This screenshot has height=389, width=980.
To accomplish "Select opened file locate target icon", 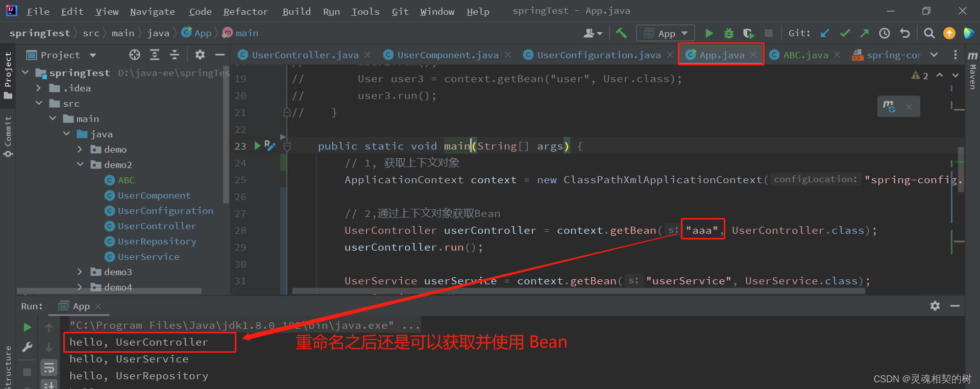I will tap(135, 55).
